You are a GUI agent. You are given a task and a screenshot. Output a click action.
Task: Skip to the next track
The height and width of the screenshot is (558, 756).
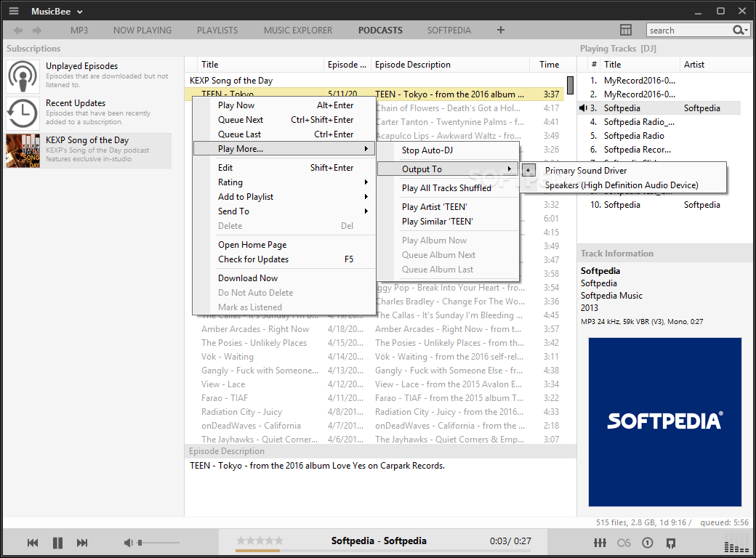(82, 543)
